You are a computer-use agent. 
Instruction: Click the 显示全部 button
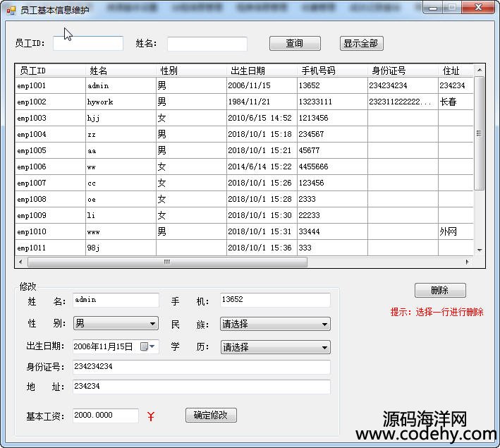(x=360, y=43)
